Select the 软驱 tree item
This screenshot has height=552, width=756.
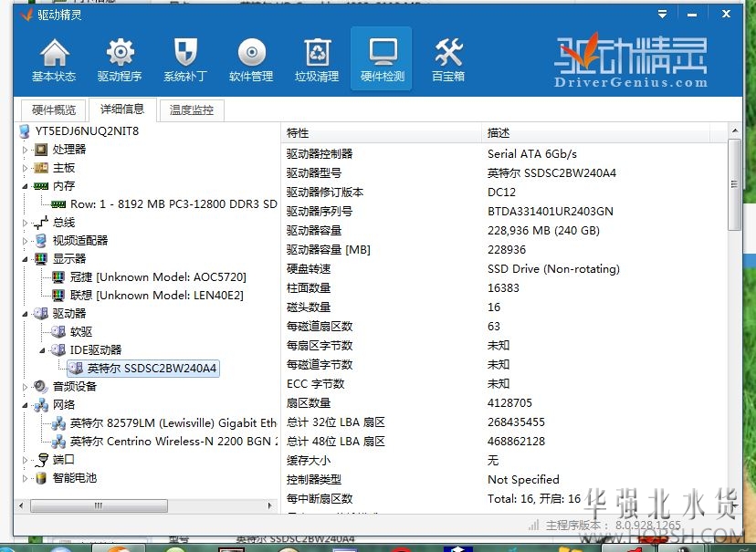pyautogui.click(x=80, y=332)
